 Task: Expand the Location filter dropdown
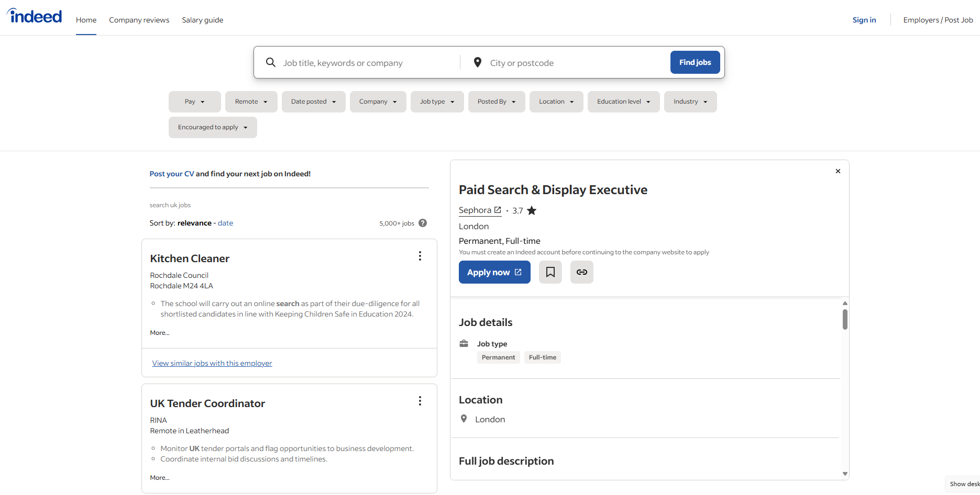(556, 102)
